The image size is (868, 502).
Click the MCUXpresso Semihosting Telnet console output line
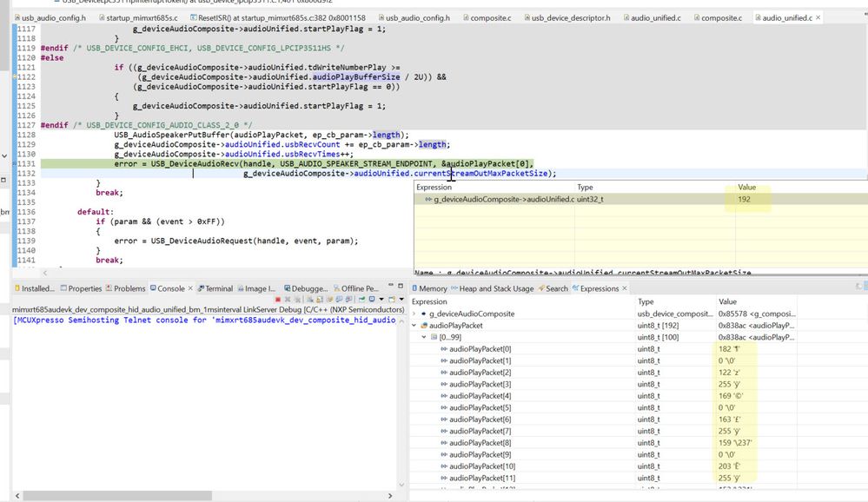point(204,320)
